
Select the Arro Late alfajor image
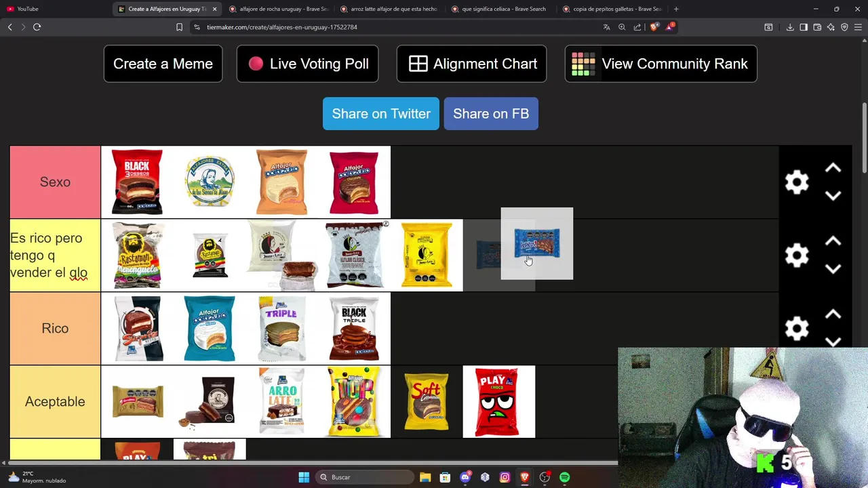(281, 402)
